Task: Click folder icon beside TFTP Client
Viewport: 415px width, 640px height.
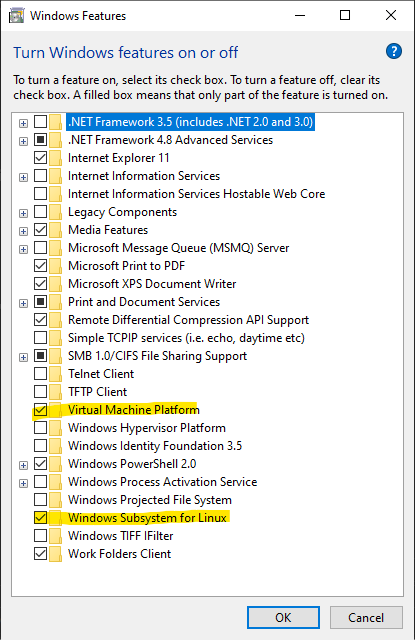Action: (55, 392)
